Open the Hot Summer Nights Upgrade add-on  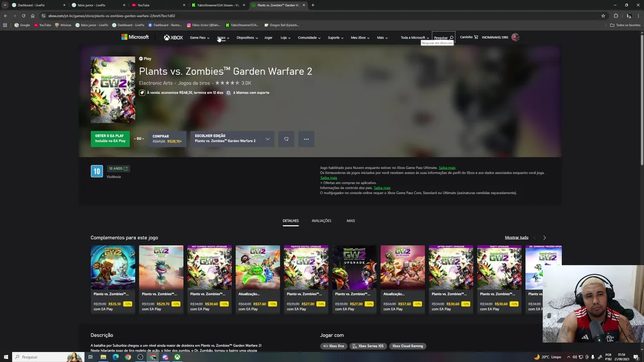(209, 279)
